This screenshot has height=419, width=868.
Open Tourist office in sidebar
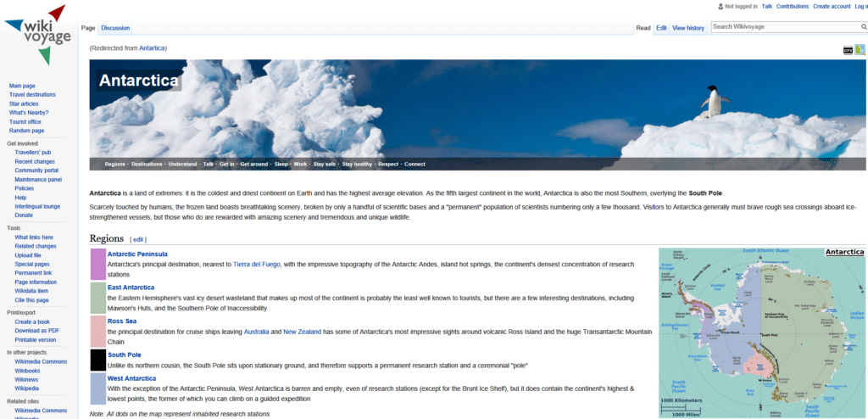pos(25,122)
